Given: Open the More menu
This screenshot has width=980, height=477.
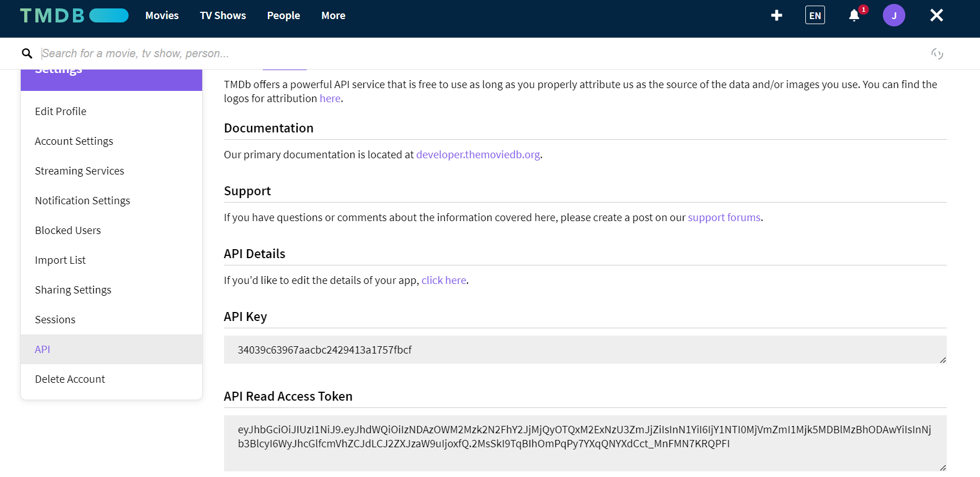Looking at the screenshot, I should 334,16.
